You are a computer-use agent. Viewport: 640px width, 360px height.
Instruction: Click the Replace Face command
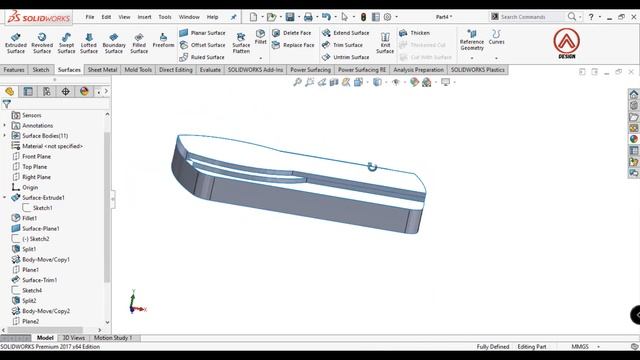[293, 45]
